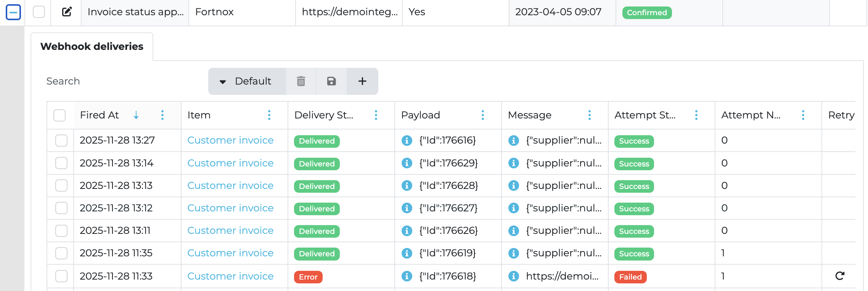The image size is (868, 291).
Task: Open message info icon in the failed row
Action: 514,276
